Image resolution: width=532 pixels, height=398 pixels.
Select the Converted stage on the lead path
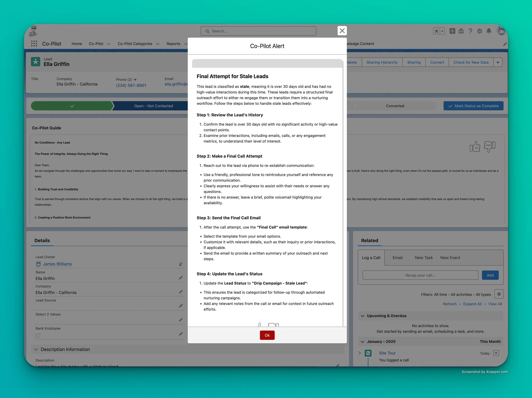[395, 106]
